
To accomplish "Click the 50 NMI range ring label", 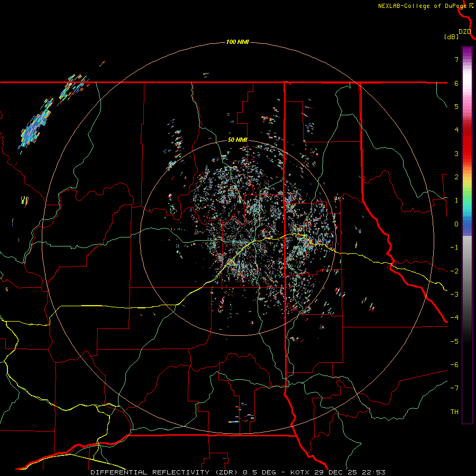I will (x=237, y=140).
